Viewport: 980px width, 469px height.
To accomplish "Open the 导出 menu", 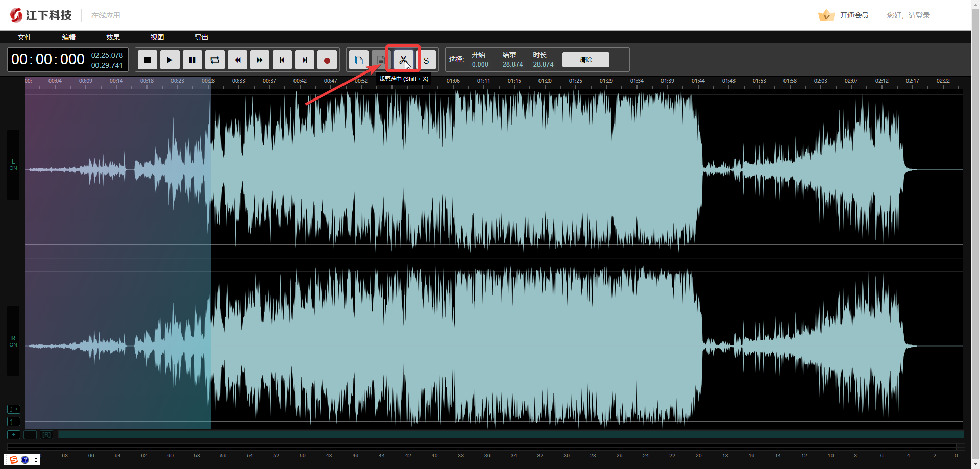I will pos(202,37).
